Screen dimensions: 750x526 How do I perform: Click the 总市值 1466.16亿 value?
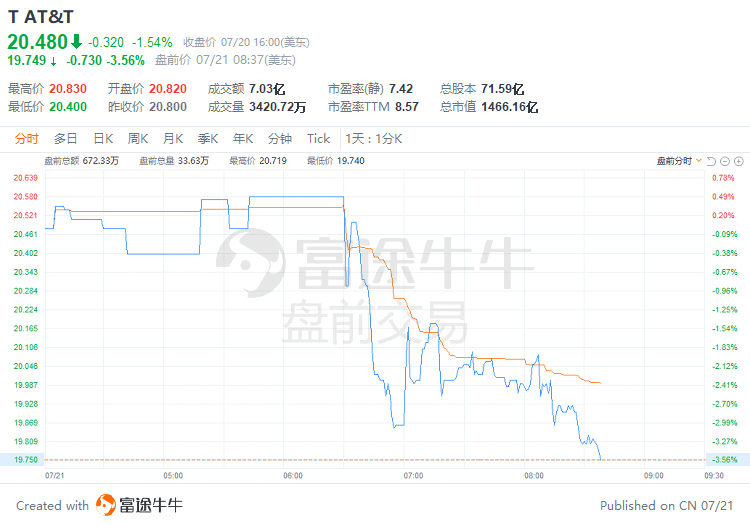509,106
